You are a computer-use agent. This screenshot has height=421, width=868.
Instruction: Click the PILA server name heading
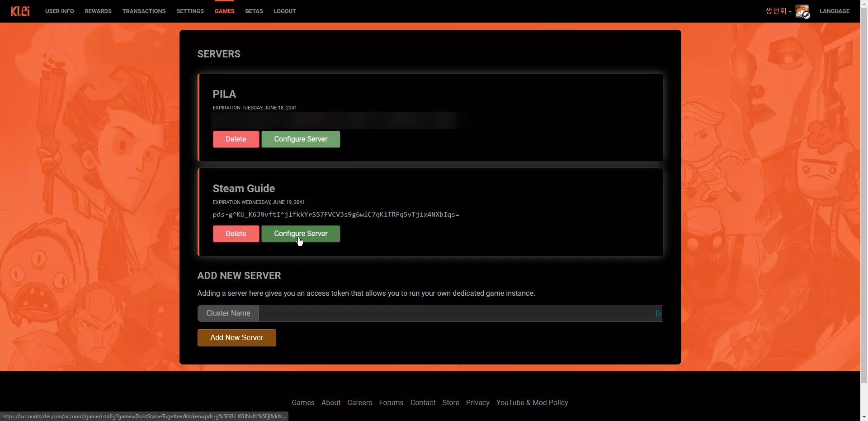224,94
